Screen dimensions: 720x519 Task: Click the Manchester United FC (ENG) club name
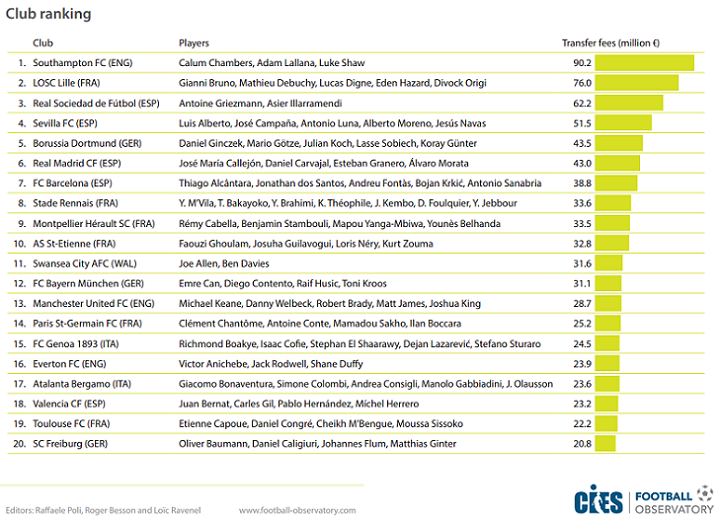pyautogui.click(x=93, y=303)
